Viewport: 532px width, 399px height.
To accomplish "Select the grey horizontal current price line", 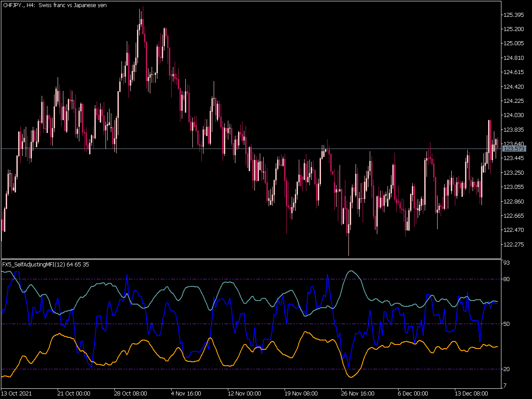I will click(x=251, y=149).
